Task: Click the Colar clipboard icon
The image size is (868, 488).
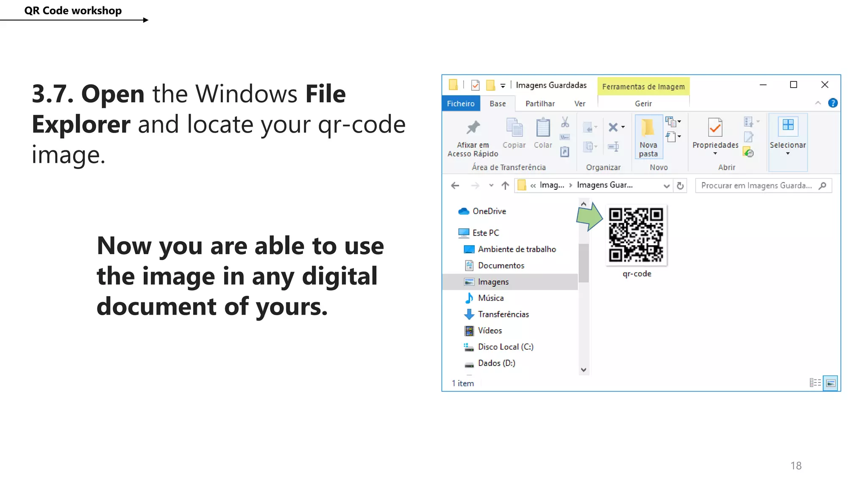Action: [x=543, y=128]
